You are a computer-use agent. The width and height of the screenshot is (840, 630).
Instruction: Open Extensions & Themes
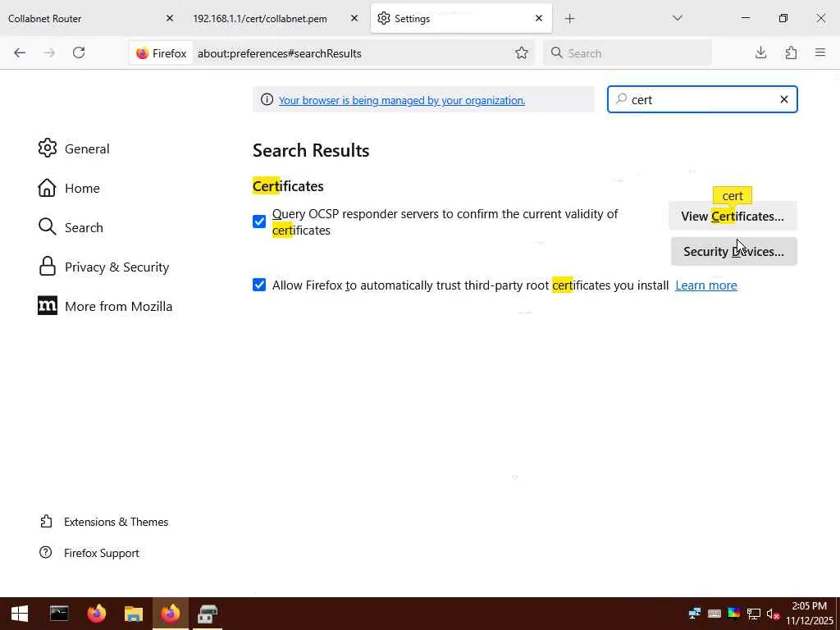[x=104, y=522]
